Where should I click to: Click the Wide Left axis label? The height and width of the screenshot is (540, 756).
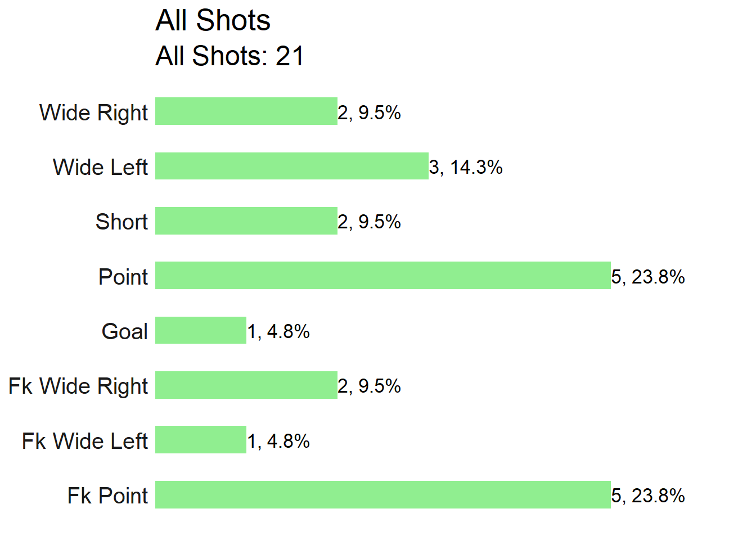point(100,167)
